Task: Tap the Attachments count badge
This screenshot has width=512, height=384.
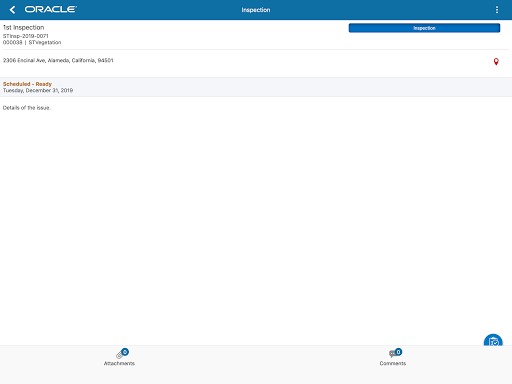Action: point(125,352)
